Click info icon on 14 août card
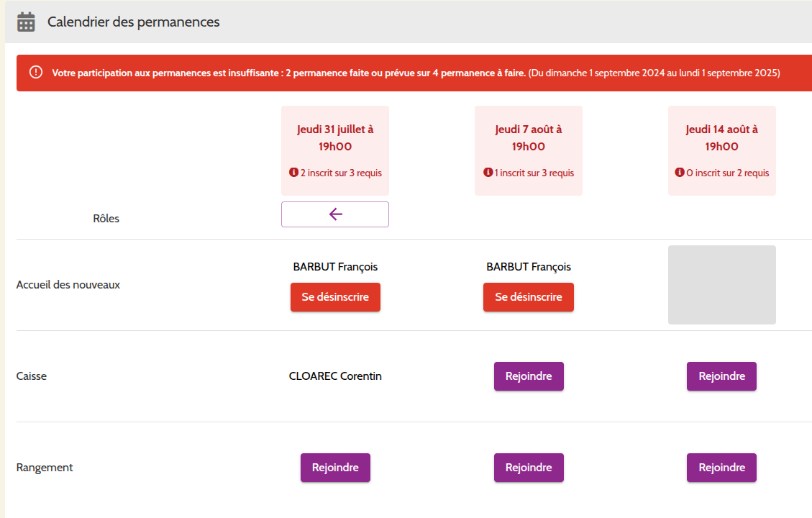This screenshot has width=812, height=518. 680,173
